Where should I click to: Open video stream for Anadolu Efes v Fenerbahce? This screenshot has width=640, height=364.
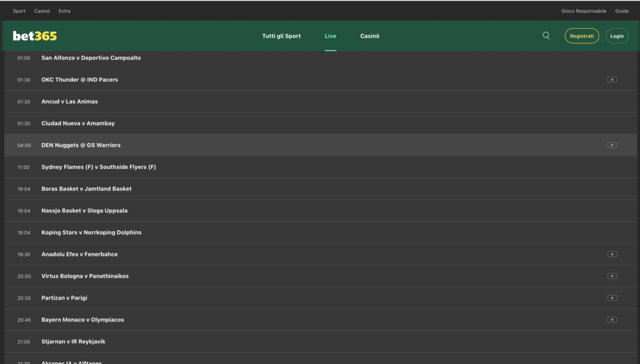tap(612, 255)
